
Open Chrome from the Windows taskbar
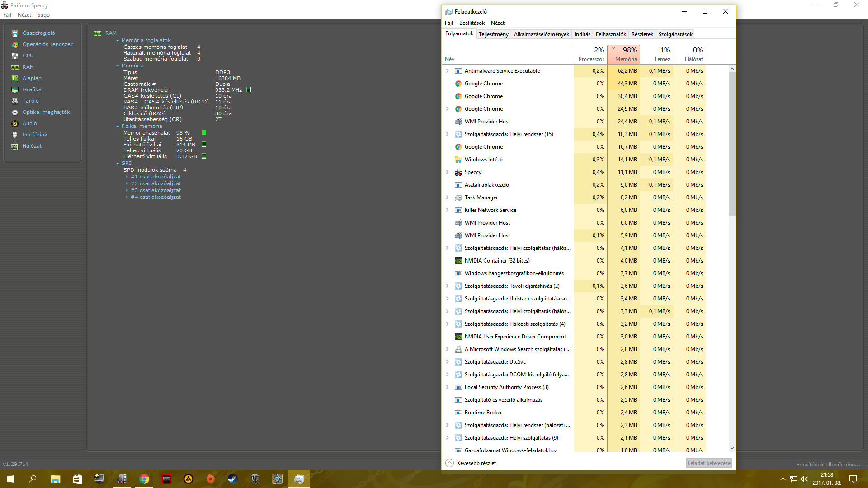(x=144, y=479)
